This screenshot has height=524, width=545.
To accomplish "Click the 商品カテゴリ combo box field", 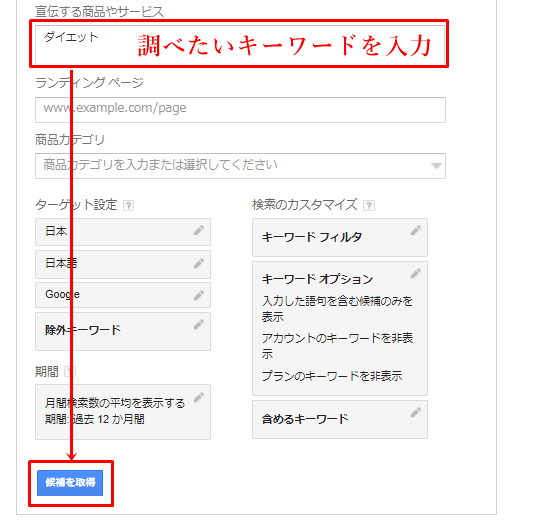I will coord(241,166).
